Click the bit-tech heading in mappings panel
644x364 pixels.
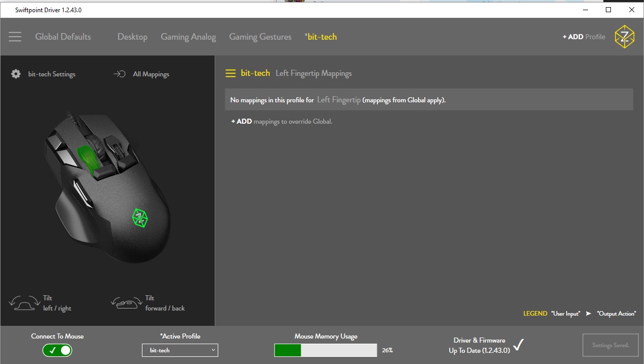pyautogui.click(x=255, y=73)
